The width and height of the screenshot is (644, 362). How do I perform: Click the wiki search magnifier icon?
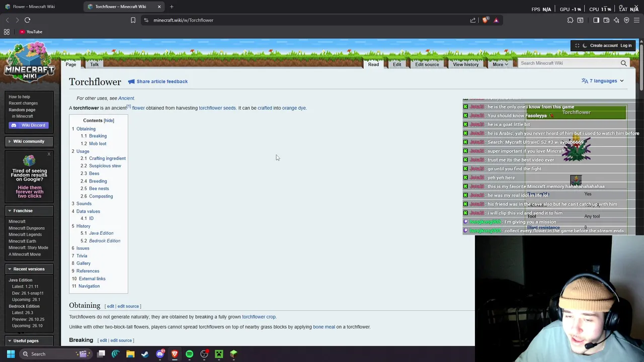[x=623, y=63]
